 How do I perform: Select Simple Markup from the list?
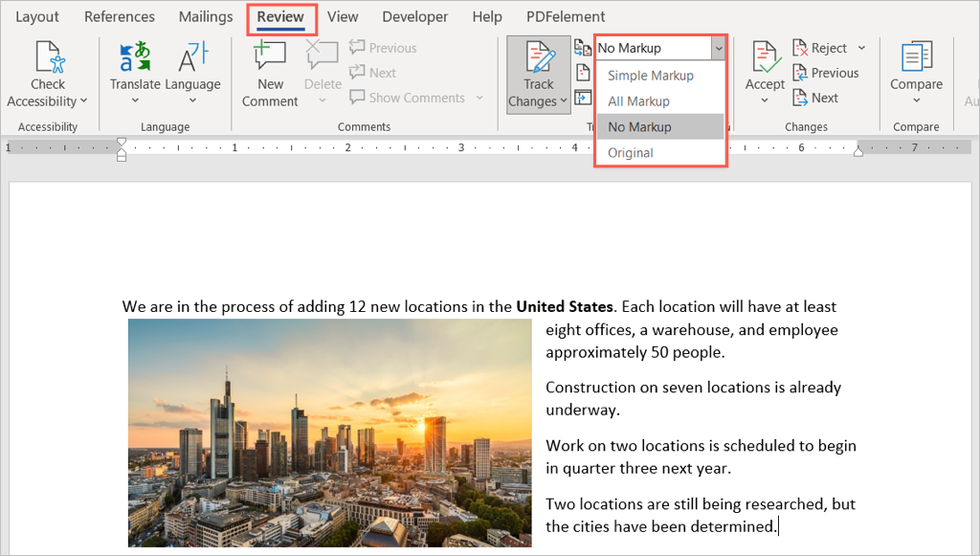click(651, 76)
